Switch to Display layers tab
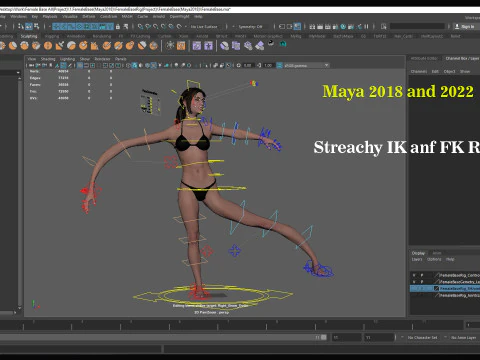 pos(418,253)
